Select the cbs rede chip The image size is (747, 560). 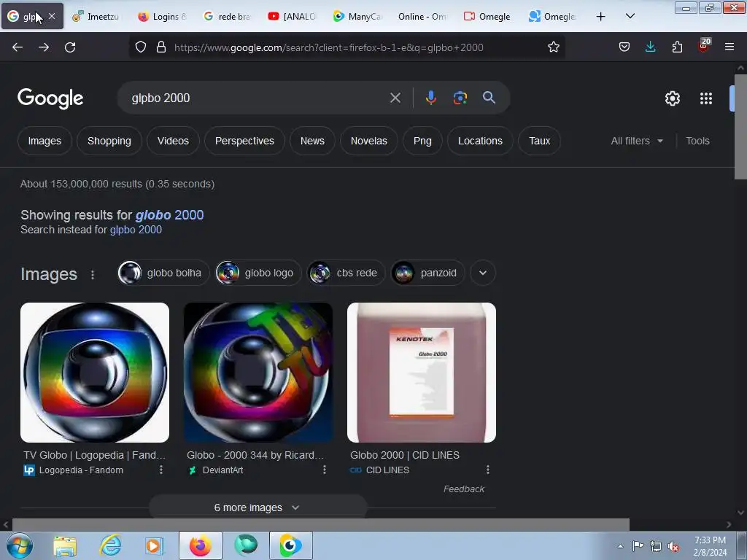[346, 273]
